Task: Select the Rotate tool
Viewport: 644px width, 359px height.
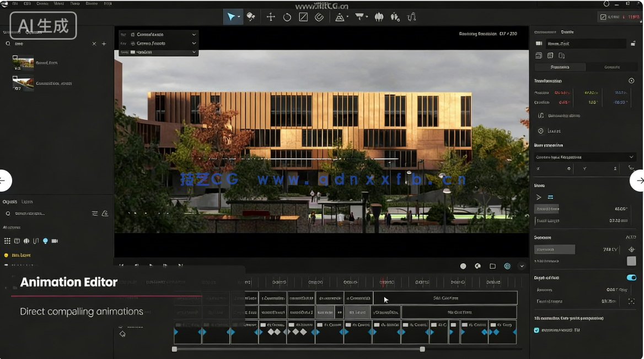Action: (287, 17)
